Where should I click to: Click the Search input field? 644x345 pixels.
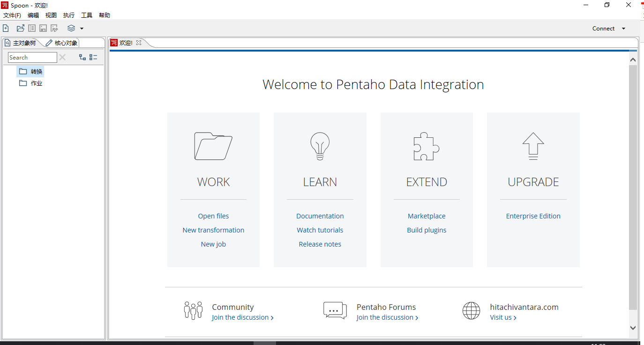click(32, 57)
